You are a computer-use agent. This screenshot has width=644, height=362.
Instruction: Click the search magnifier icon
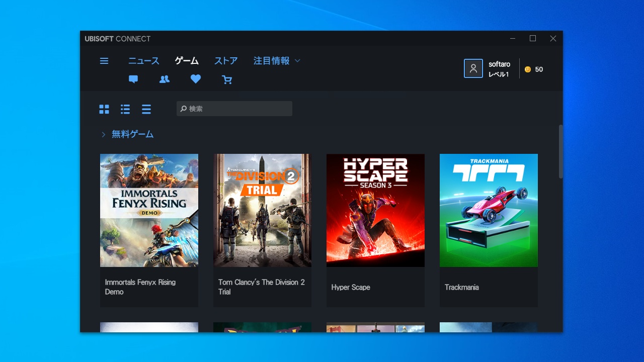tap(184, 109)
